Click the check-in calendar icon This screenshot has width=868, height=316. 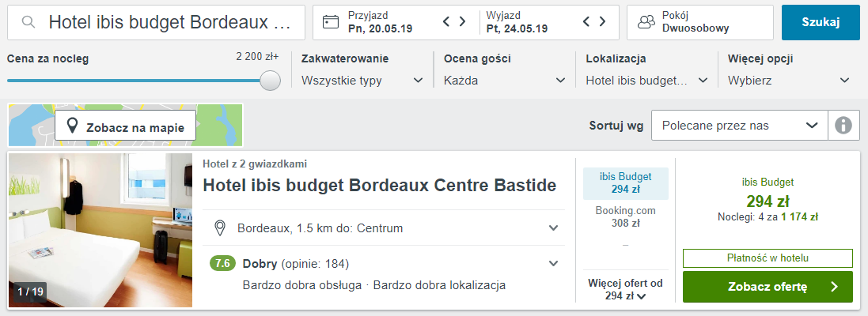coord(331,22)
